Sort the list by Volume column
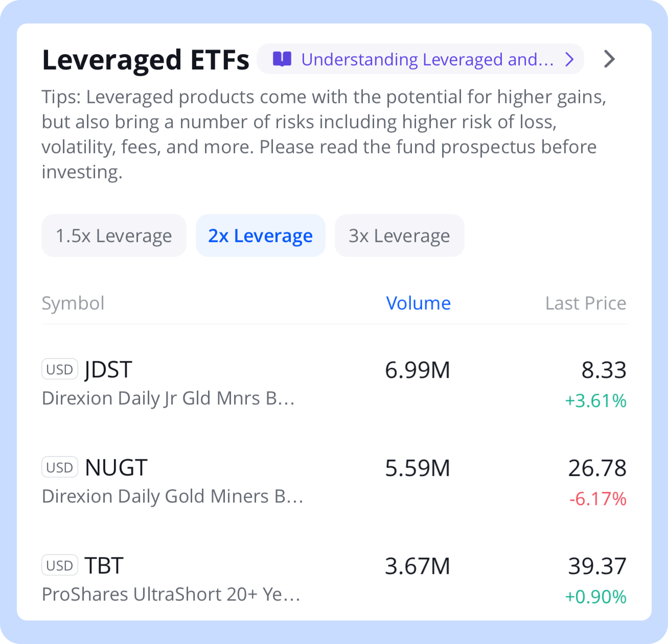The height and width of the screenshot is (644, 668). click(x=418, y=303)
